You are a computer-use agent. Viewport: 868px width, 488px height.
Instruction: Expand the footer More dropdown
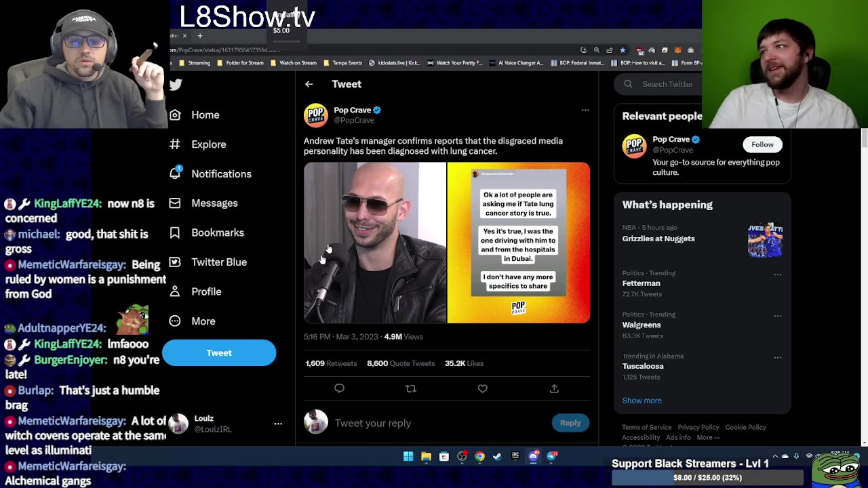tap(708, 438)
